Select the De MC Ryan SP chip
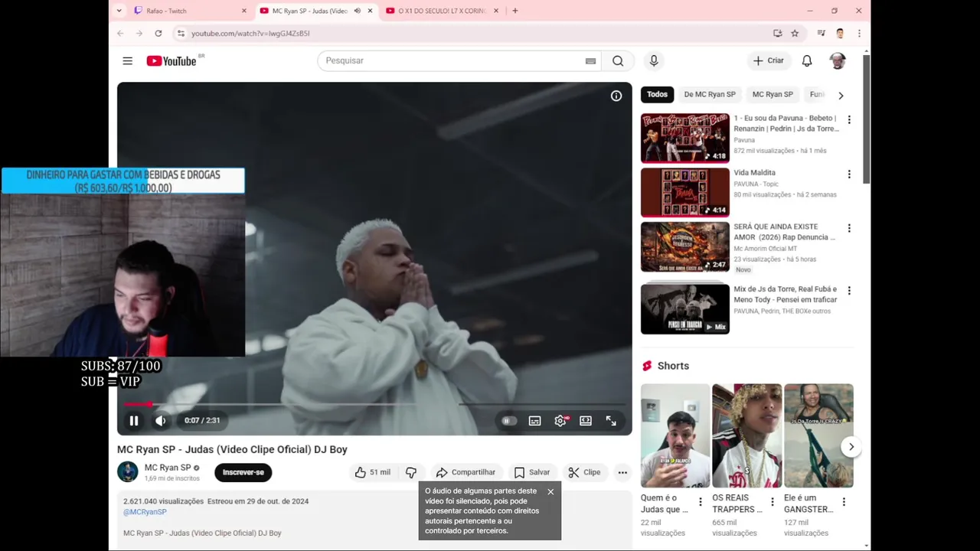 (x=710, y=94)
